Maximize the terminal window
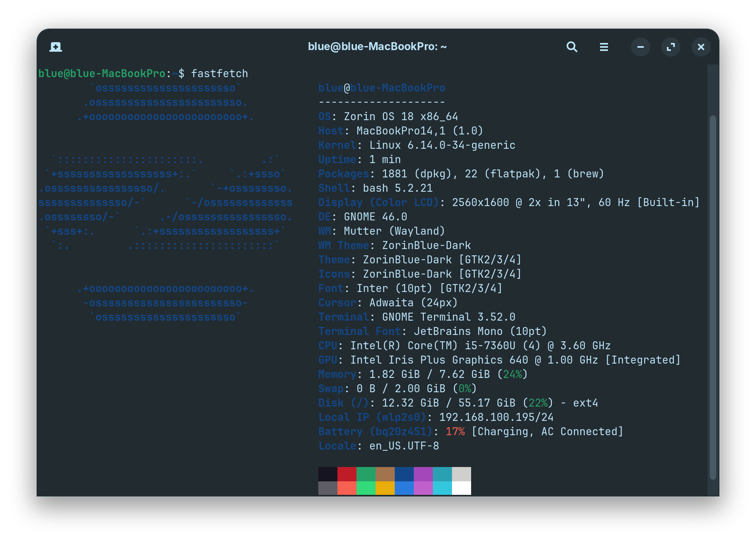Viewport: 756px width, 541px height. [670, 47]
